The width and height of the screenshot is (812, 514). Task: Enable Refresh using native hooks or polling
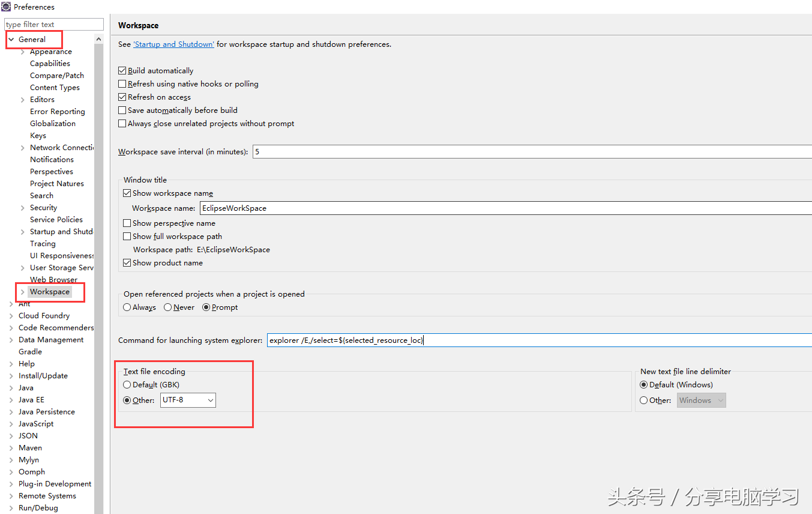[x=122, y=84]
